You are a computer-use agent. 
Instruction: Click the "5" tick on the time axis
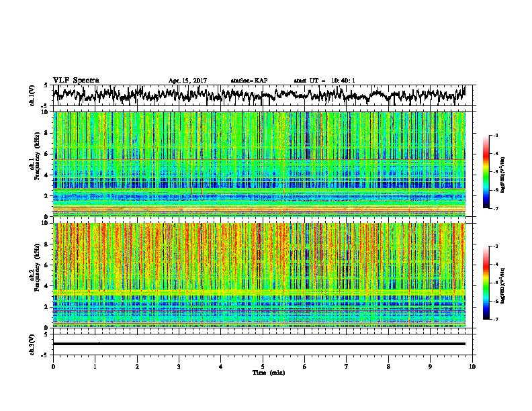click(263, 367)
